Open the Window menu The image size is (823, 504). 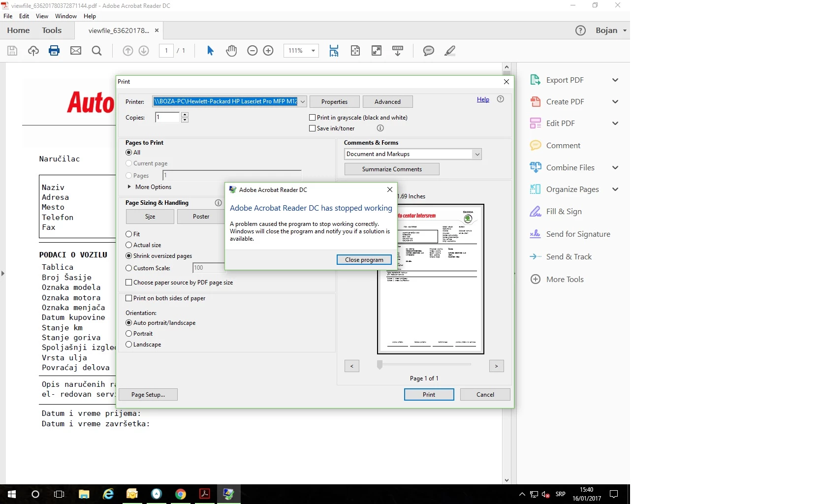click(x=66, y=16)
